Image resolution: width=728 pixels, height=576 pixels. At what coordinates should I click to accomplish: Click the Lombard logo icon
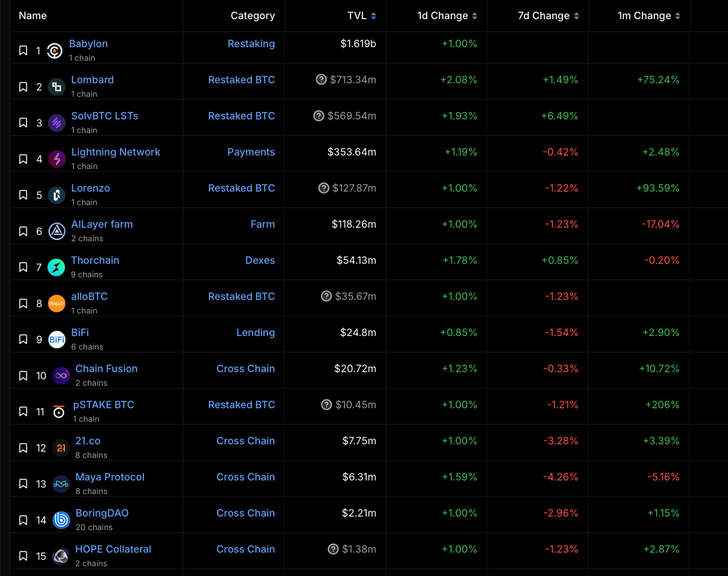(57, 87)
